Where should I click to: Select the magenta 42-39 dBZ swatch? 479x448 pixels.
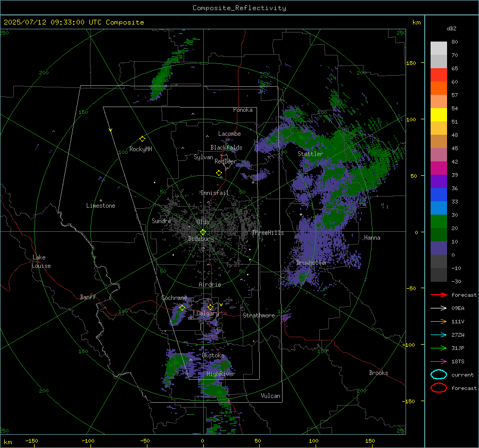point(439,168)
